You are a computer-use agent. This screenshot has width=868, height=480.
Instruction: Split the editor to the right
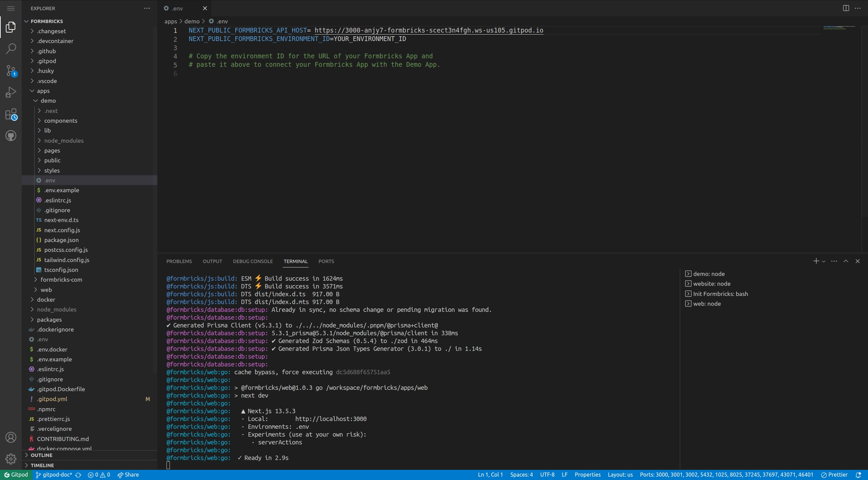click(x=846, y=8)
